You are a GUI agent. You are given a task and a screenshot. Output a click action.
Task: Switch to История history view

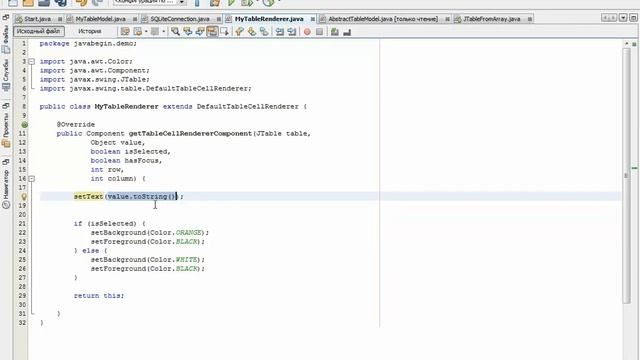pos(89,31)
